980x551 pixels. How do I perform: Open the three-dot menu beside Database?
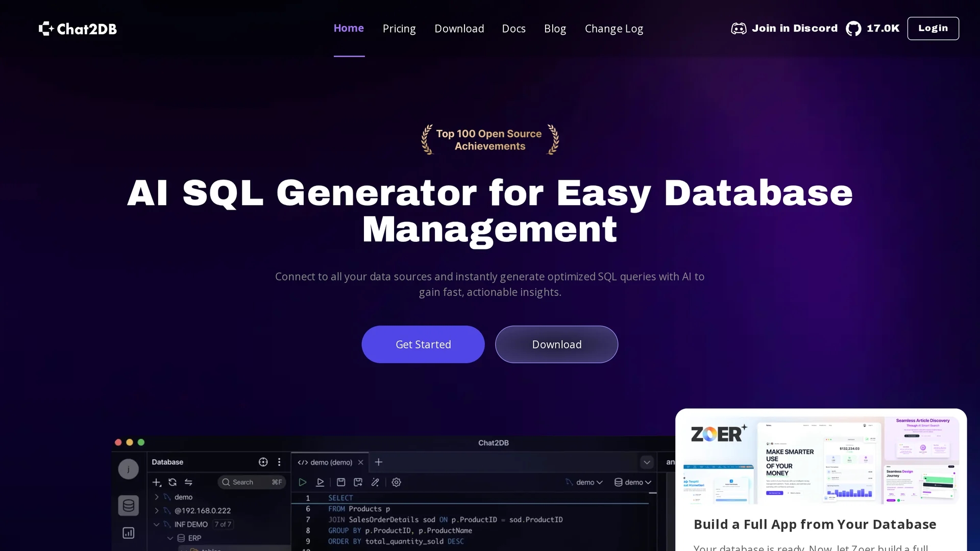click(279, 462)
